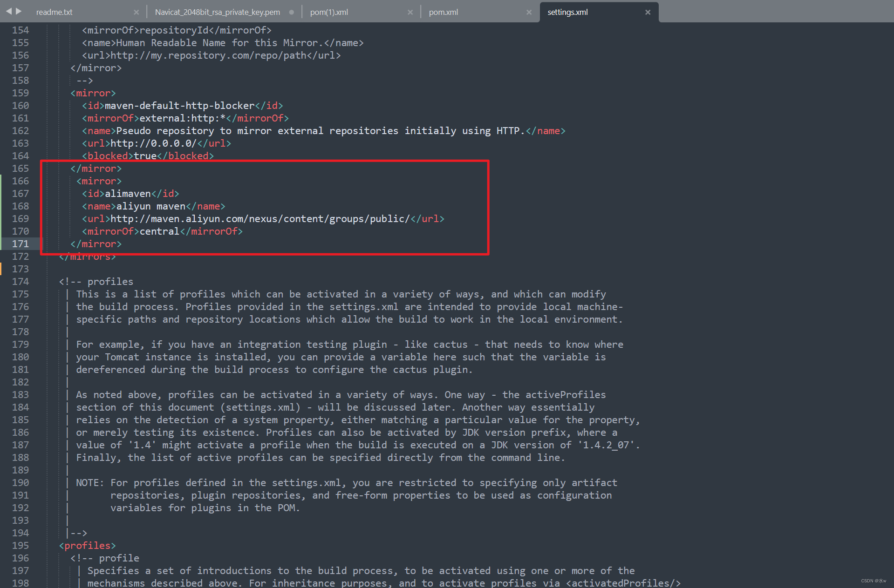Viewport: 894px width, 588px height.
Task: Click the back navigation arrow
Action: 8,12
